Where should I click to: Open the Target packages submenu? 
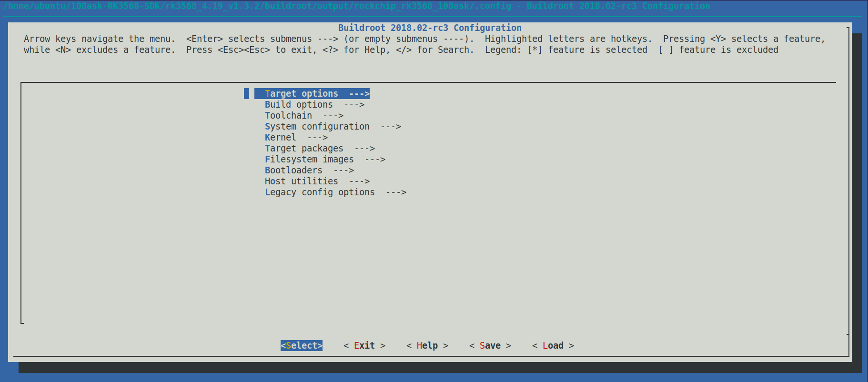[x=304, y=149]
